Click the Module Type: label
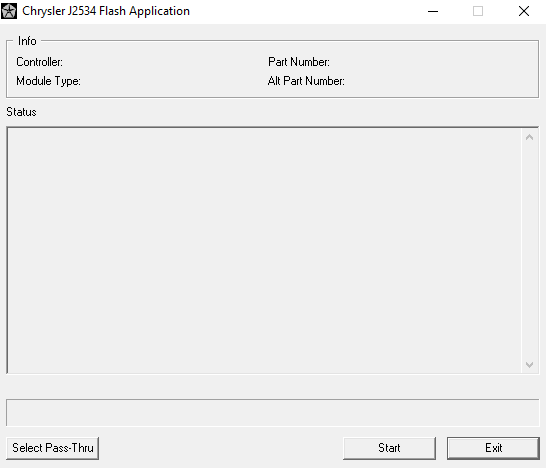Screen dimensions: 546x468 (48, 81)
